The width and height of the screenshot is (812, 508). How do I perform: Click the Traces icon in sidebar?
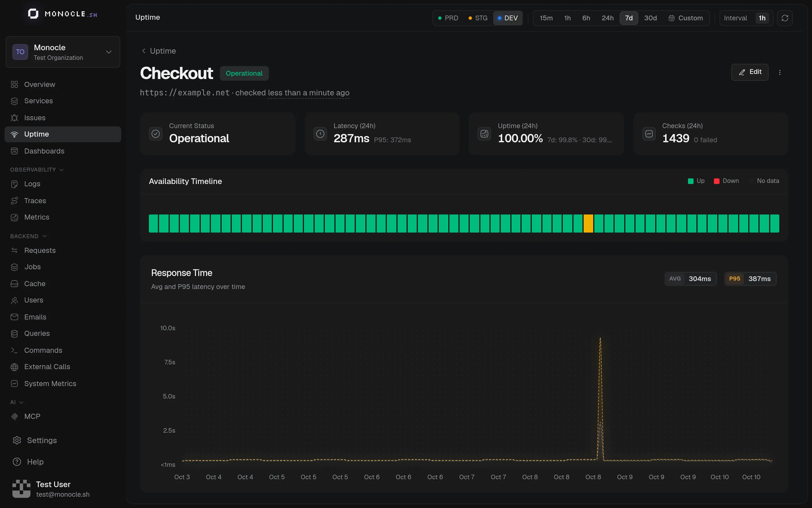click(14, 201)
